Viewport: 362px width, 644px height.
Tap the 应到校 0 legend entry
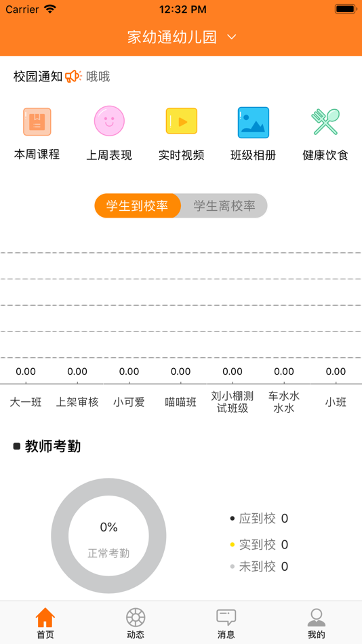(x=259, y=519)
